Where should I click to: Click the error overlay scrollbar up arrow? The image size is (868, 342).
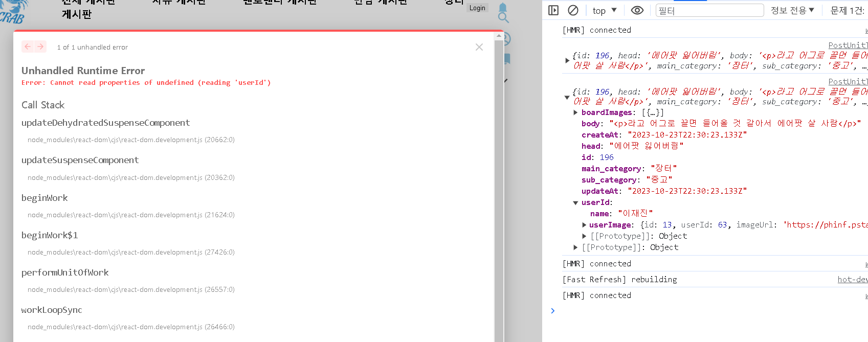(x=499, y=36)
